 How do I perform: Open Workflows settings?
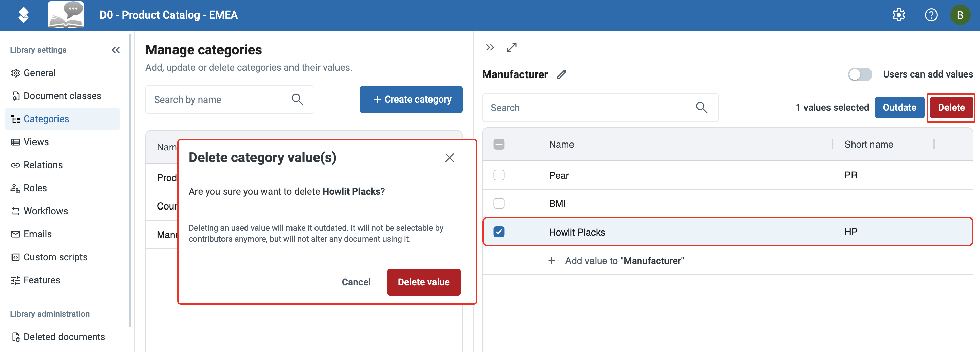tap(62, 211)
